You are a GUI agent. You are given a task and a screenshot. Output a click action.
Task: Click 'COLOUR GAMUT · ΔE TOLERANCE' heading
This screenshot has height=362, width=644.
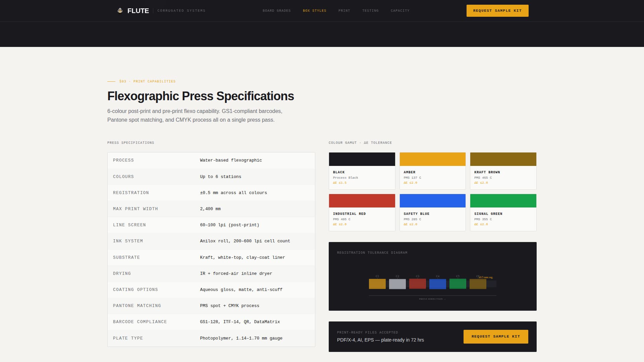click(360, 143)
